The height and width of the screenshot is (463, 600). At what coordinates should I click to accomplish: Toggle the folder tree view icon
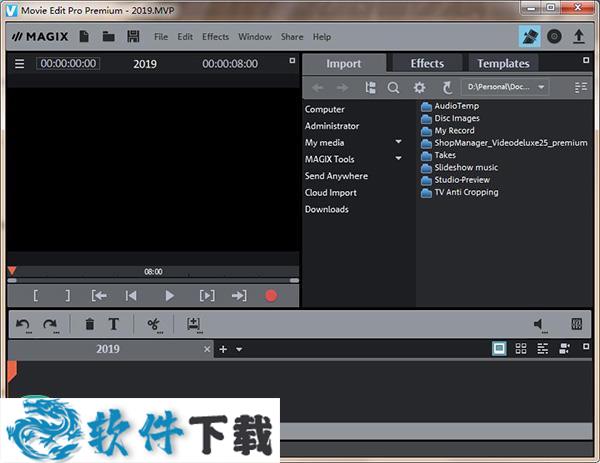(370, 88)
